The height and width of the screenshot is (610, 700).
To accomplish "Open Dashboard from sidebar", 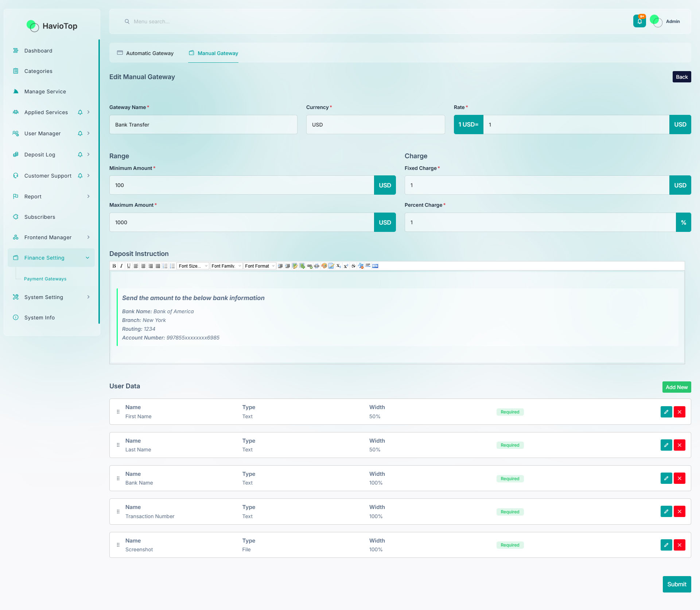I will 51,51.
